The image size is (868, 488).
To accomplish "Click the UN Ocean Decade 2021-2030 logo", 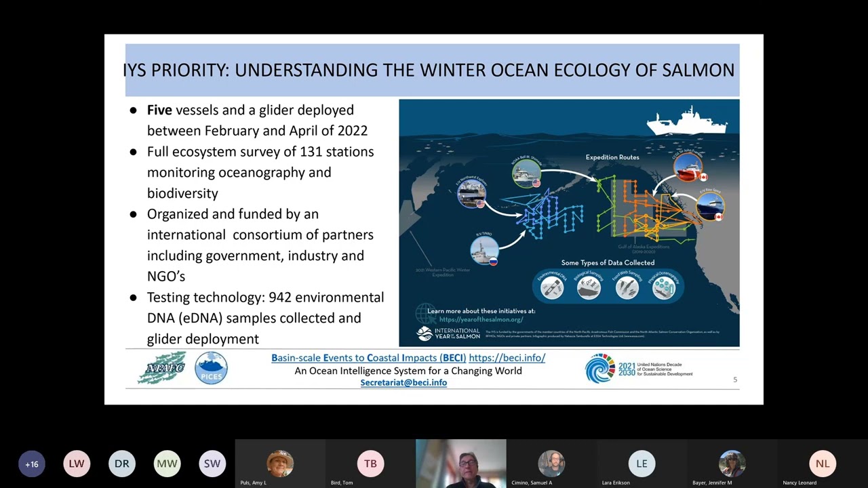I will (x=639, y=369).
